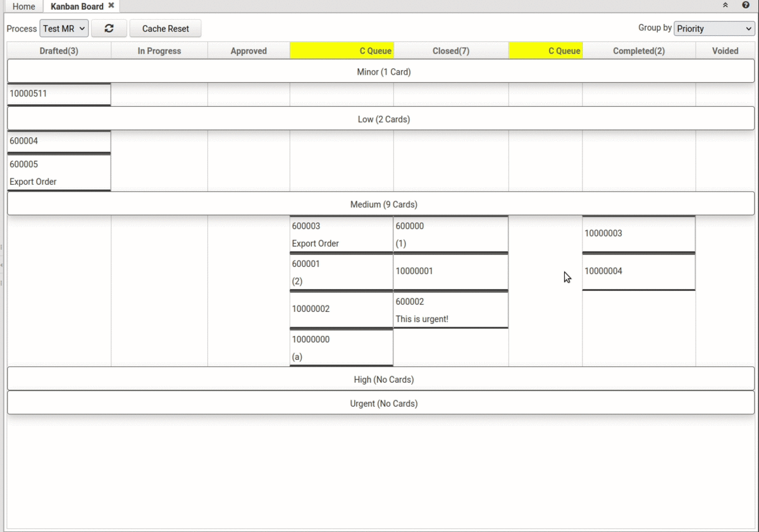The height and width of the screenshot is (532, 759).
Task: Click the Drafted(3) column header
Action: tap(59, 51)
